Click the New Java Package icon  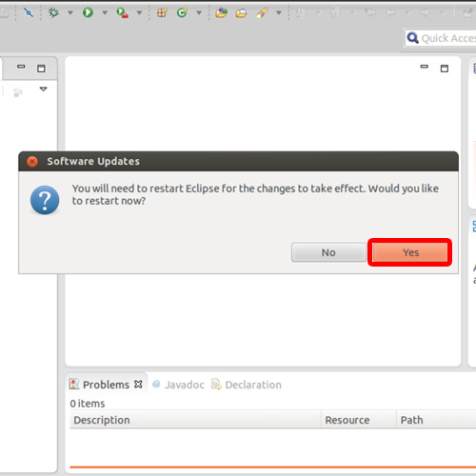(x=162, y=12)
